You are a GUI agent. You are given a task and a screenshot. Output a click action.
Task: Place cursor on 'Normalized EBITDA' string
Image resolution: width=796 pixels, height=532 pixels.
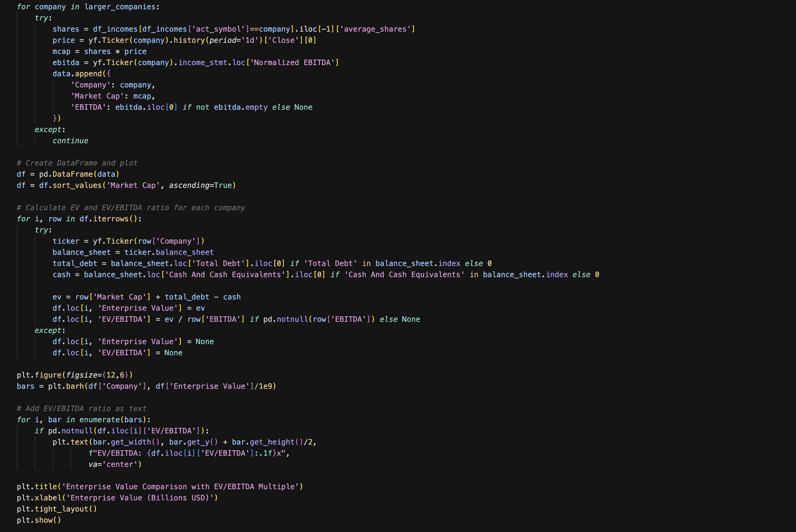pyautogui.click(x=292, y=62)
